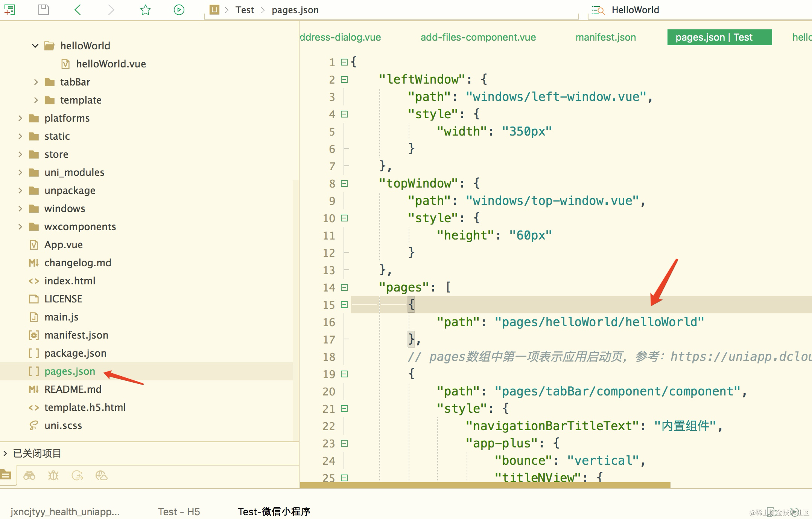Expand the unpackage folder

(20, 191)
